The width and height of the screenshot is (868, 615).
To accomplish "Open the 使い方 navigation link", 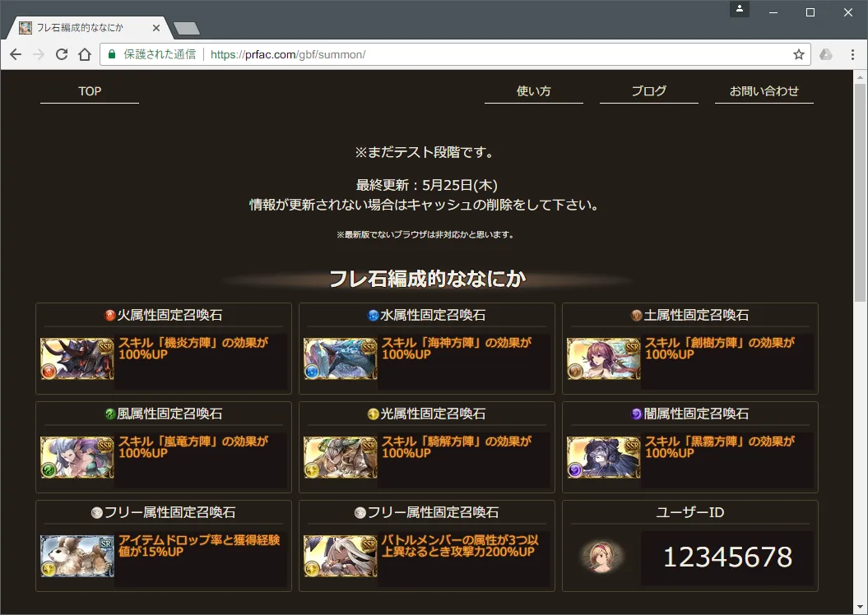I will (534, 91).
